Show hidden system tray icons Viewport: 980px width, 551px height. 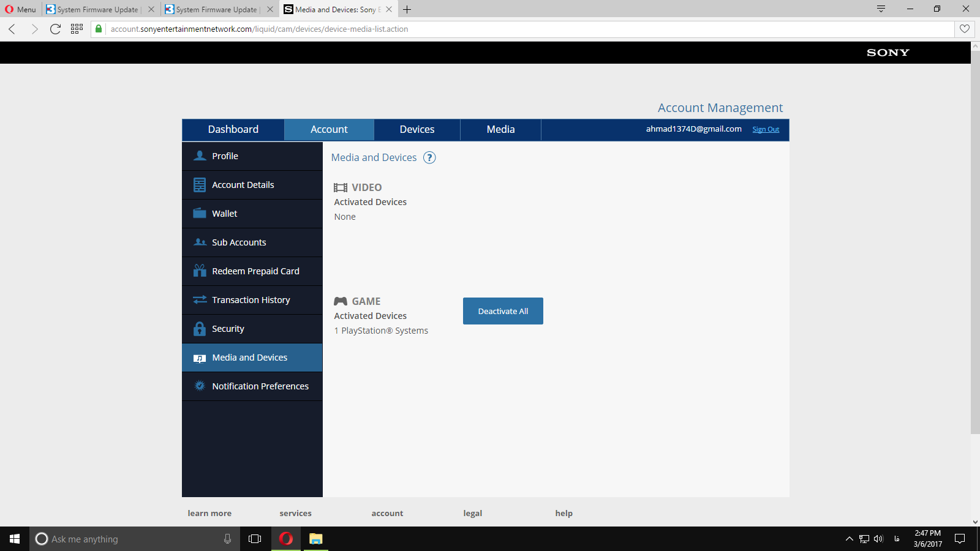pyautogui.click(x=849, y=539)
